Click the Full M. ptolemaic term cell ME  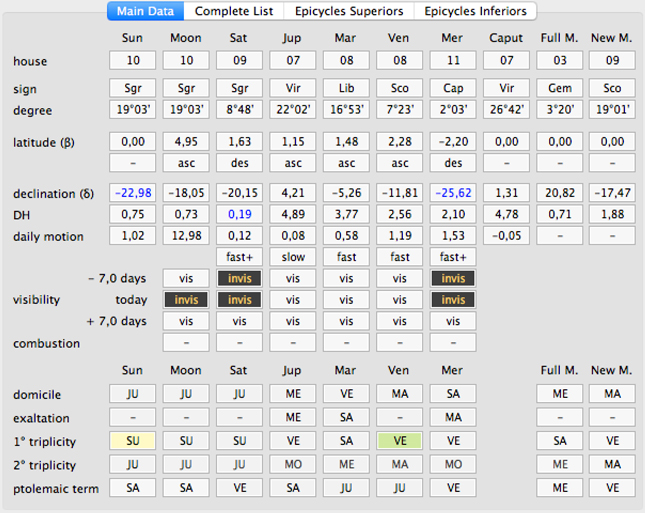click(559, 487)
